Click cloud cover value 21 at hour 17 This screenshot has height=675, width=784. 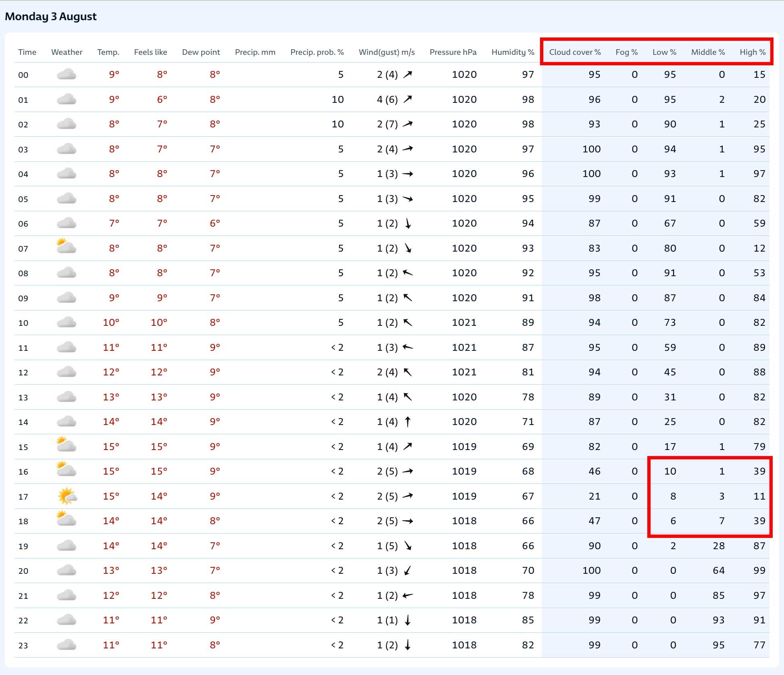coord(594,496)
